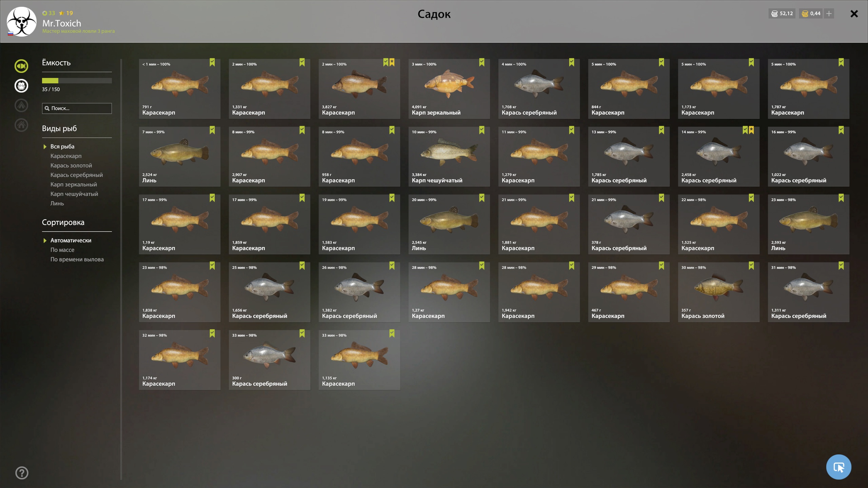Toggle bookmark on 791 г Карасекарп card
Image resolution: width=868 pixels, height=488 pixels.
[212, 62]
